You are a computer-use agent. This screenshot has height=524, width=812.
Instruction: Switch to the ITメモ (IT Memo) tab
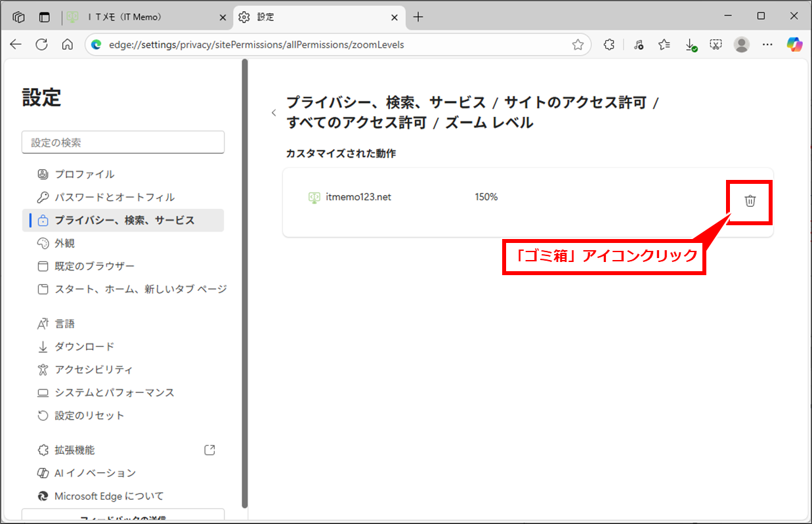144,17
